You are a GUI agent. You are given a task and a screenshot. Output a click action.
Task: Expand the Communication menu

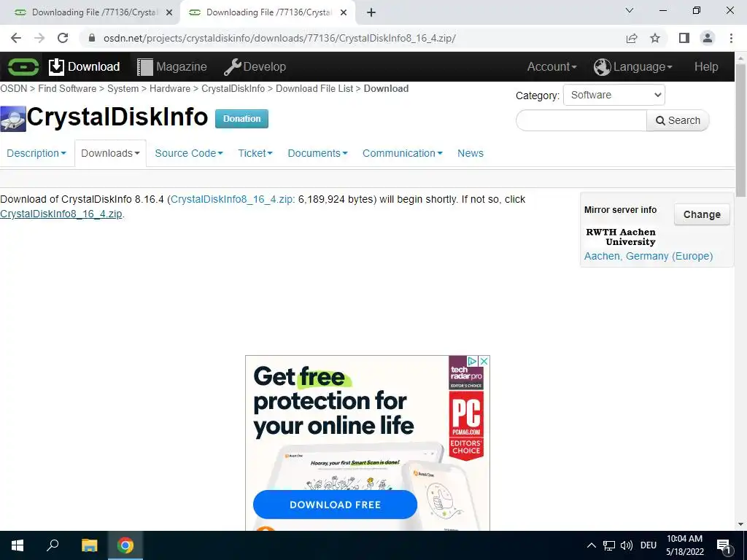point(403,153)
